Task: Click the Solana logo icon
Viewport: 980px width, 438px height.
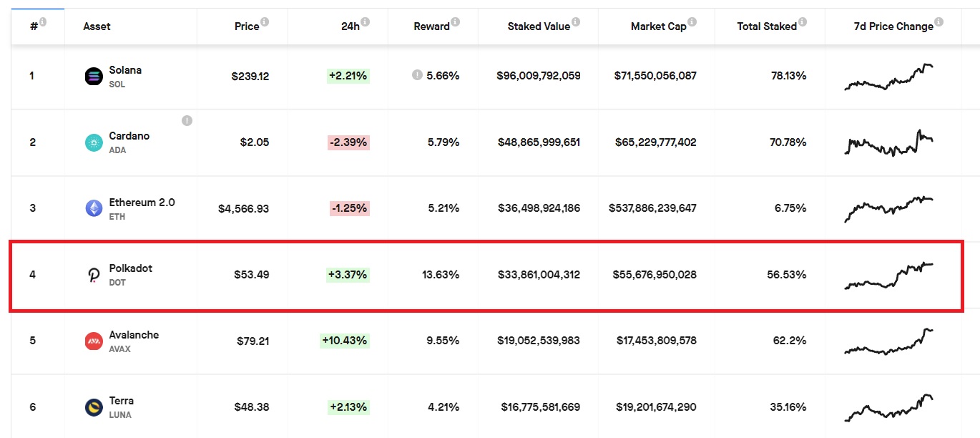Action: (x=94, y=76)
